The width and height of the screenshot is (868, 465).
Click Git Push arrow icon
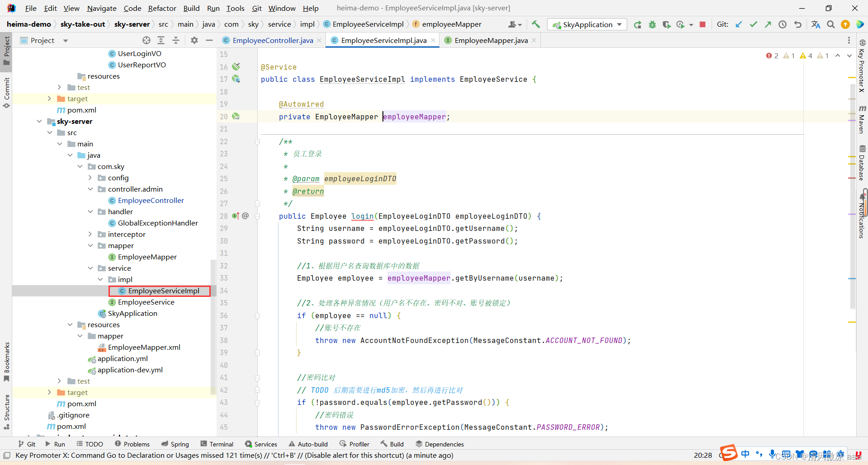pyautogui.click(x=768, y=24)
